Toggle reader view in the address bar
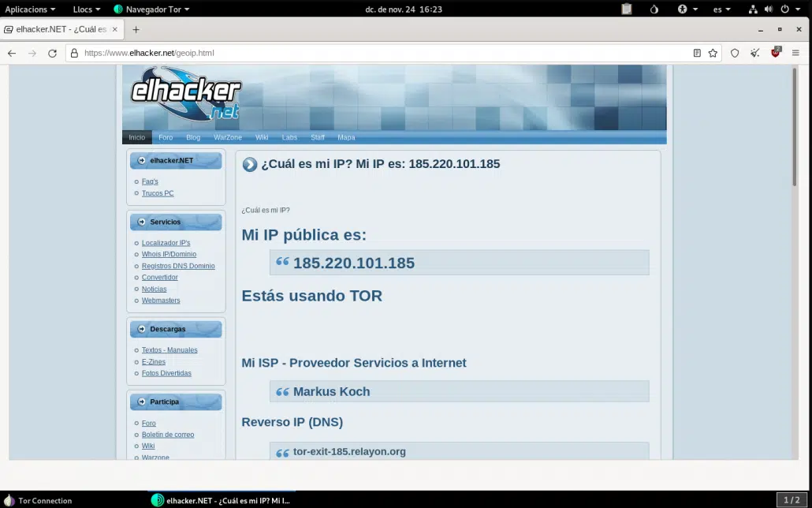The height and width of the screenshot is (508, 812). (697, 53)
